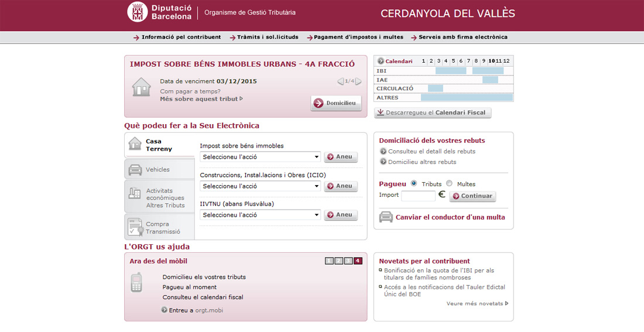Select slide 3 in Ara des del mòbil

coord(348,261)
